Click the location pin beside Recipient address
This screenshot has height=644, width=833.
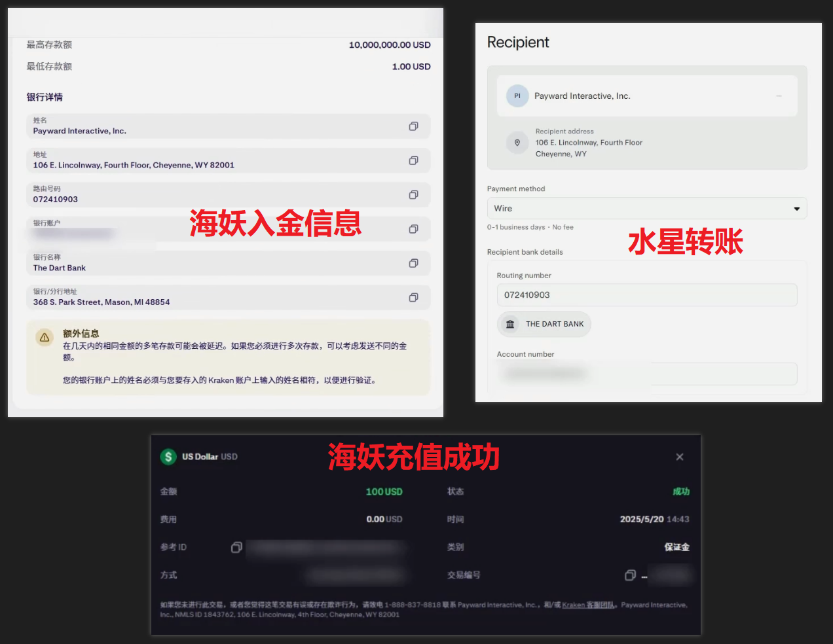click(517, 143)
